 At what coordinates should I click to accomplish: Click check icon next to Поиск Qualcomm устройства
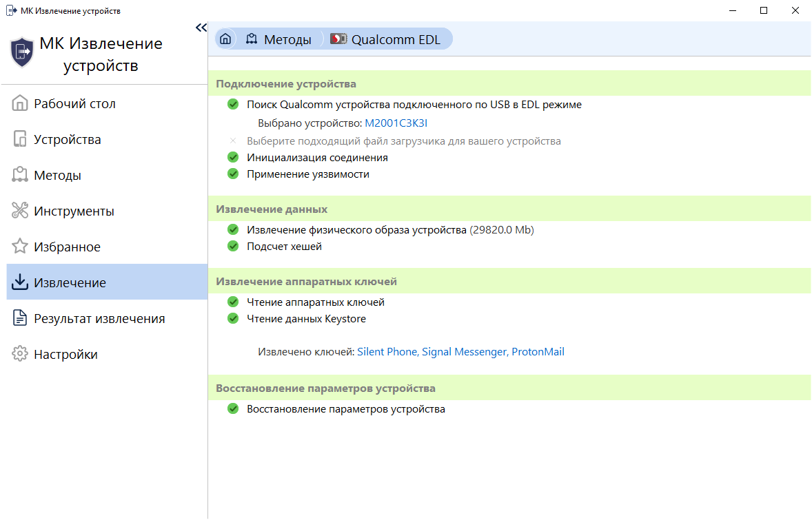[233, 105]
